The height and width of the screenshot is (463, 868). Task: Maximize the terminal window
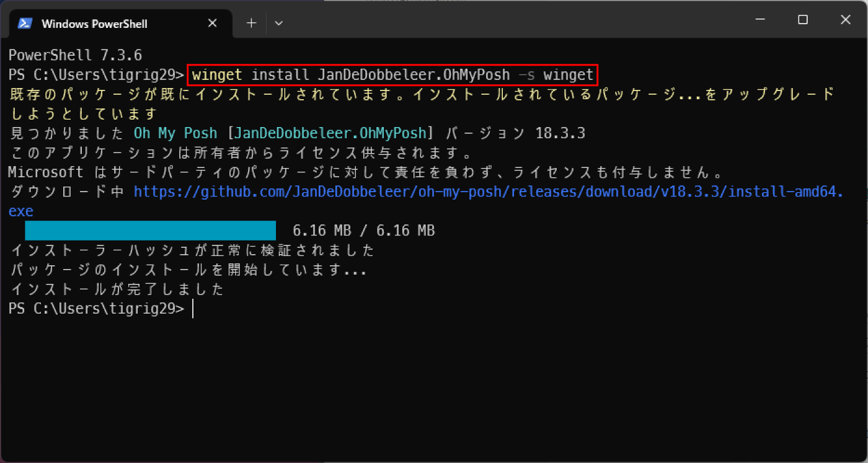coord(802,20)
